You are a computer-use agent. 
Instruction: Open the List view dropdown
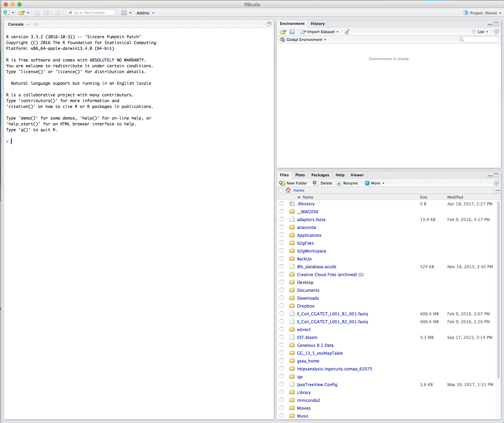[480, 32]
